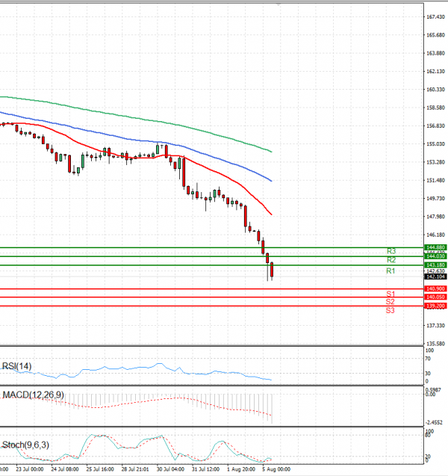Click the 162.130 price axis label
The image size is (448, 476).
coord(435,71)
